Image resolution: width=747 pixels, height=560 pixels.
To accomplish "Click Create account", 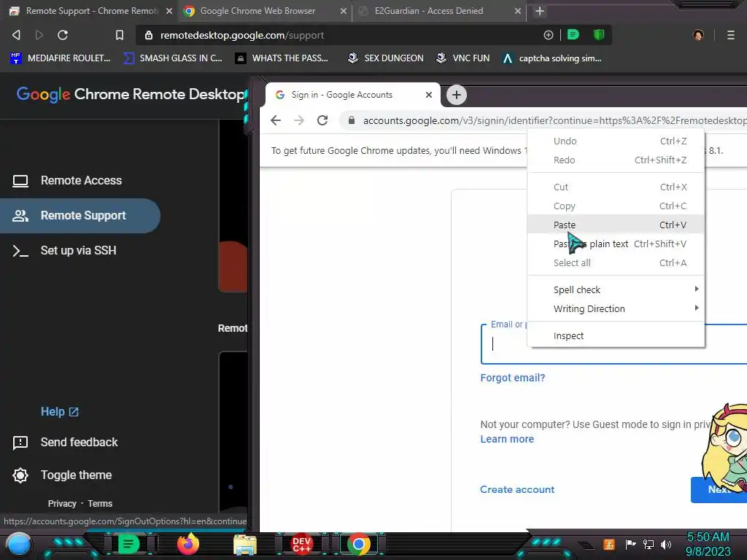I will [x=517, y=489].
